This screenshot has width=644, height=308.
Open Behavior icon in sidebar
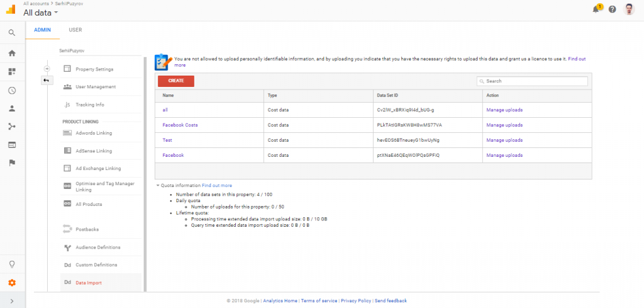click(x=12, y=145)
